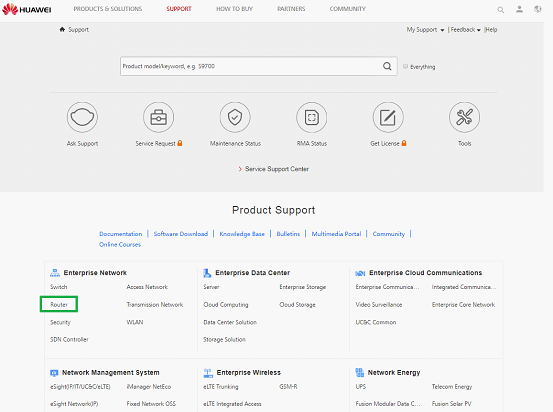Image resolution: width=553 pixels, height=412 pixels.
Task: Expand the Feedback dropdown
Action: 466,30
